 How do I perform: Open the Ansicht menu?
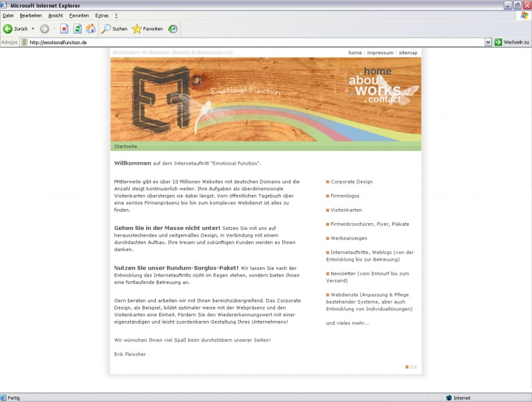[56, 15]
